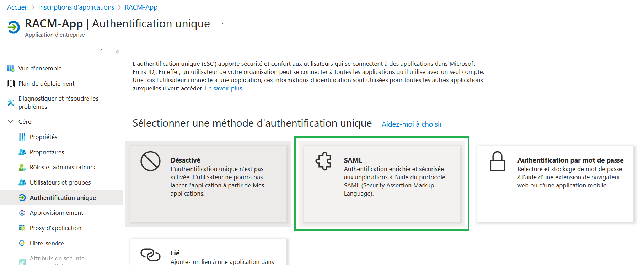Image resolution: width=644 pixels, height=265 pixels.
Task: Click the RACM-App | Authentification unique page title
Action: click(x=117, y=23)
